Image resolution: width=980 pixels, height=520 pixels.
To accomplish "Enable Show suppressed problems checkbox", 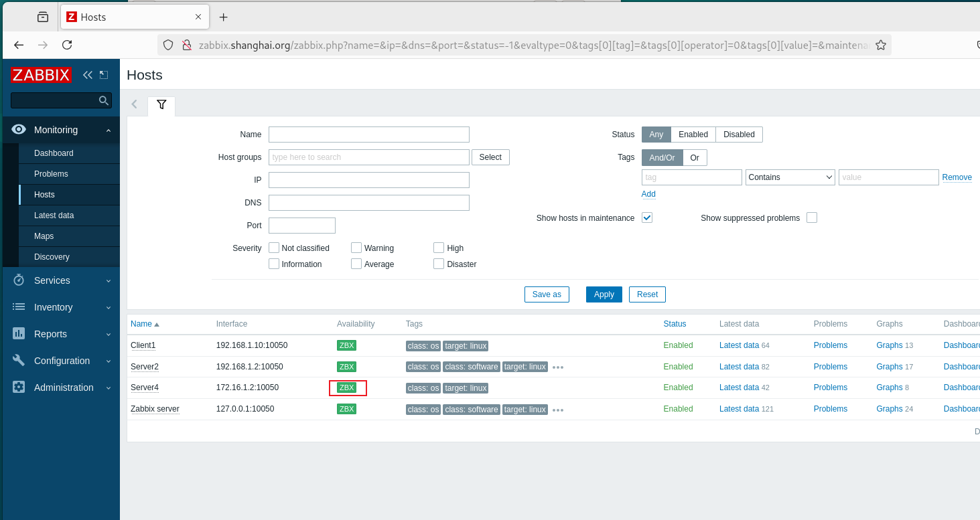I will 812,218.
